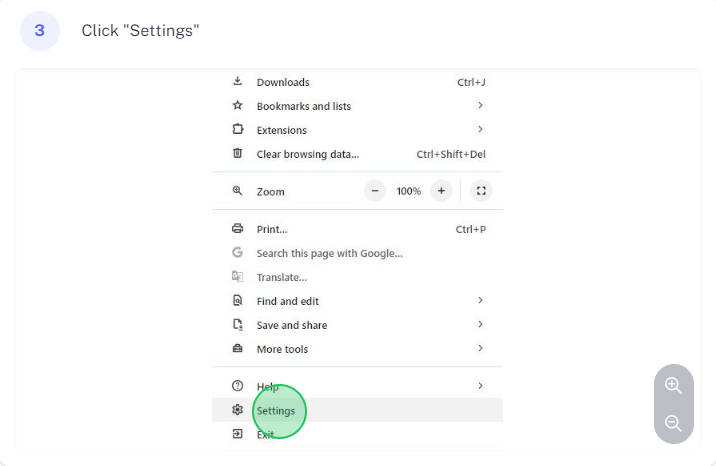Open the Save and share menu item
The height and width of the screenshot is (466, 716).
pyautogui.click(x=357, y=325)
